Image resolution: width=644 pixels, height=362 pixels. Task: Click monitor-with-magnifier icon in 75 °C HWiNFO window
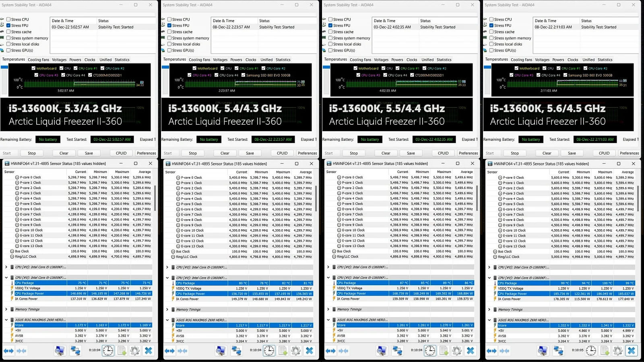tap(60, 351)
